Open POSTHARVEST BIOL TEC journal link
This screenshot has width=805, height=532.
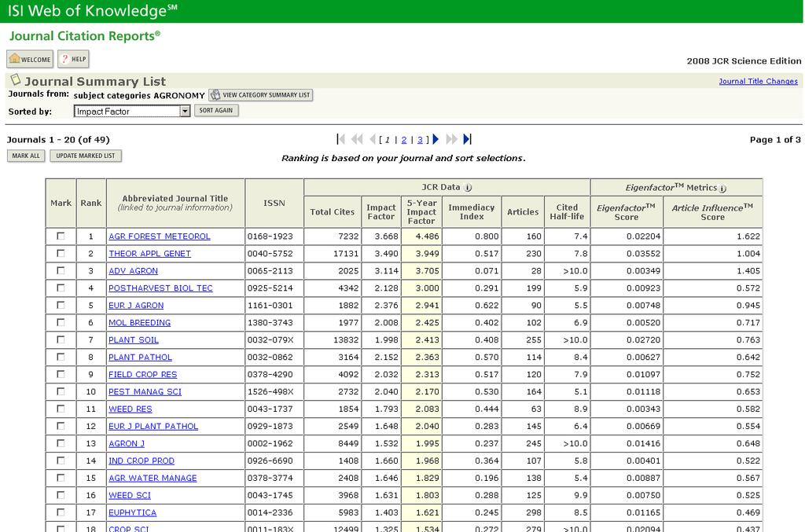pyautogui.click(x=160, y=288)
